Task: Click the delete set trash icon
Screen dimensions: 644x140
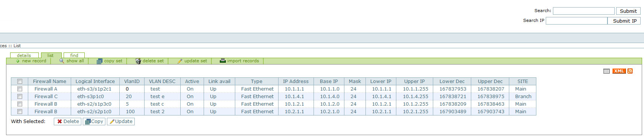Action: pos(138,61)
